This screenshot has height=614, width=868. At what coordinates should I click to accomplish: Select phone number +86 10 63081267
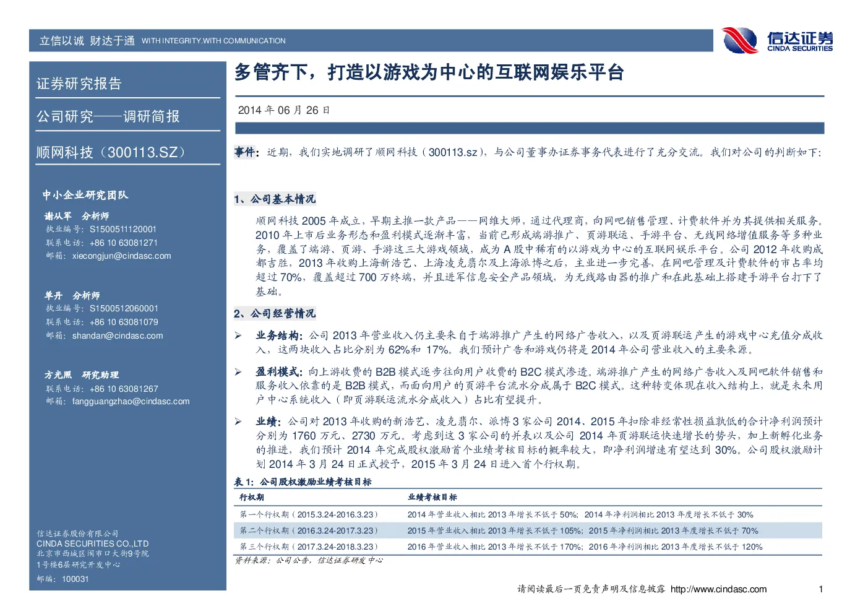coord(124,389)
